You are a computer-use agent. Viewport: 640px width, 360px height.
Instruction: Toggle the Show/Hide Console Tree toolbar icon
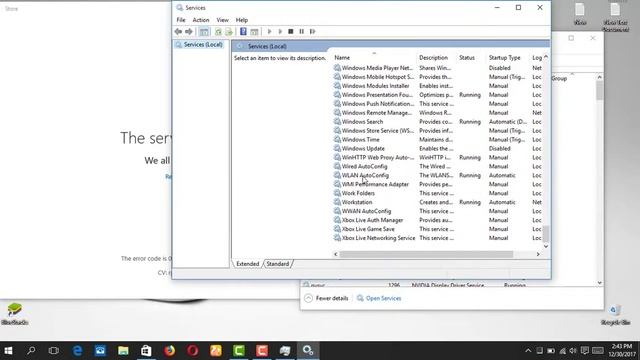pyautogui.click(x=204, y=31)
